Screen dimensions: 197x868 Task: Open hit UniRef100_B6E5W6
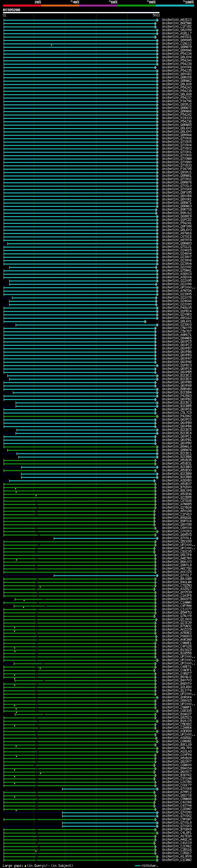tap(177, 23)
